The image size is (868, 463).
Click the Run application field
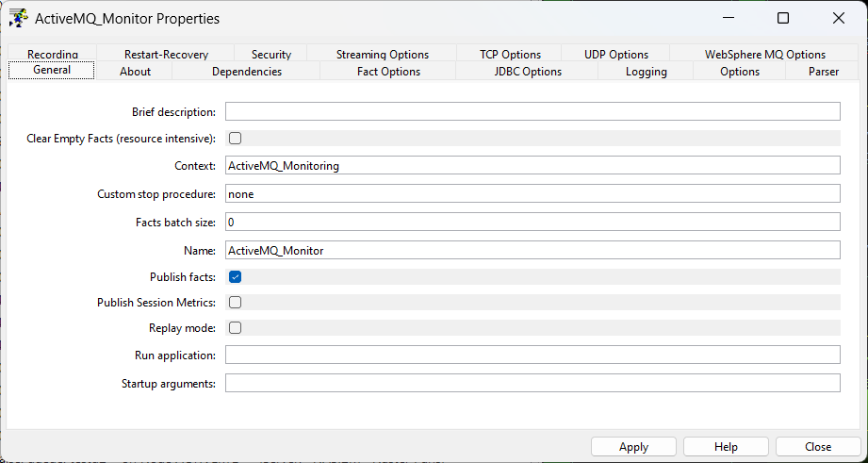[x=532, y=355]
